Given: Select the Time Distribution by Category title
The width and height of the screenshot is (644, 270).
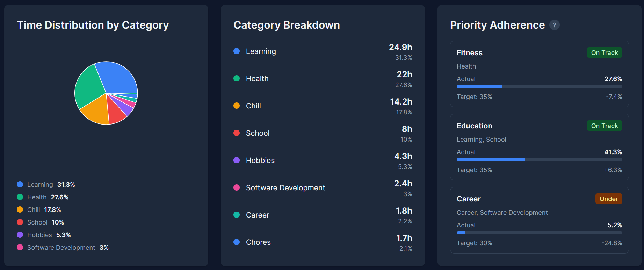Looking at the screenshot, I should [x=93, y=25].
